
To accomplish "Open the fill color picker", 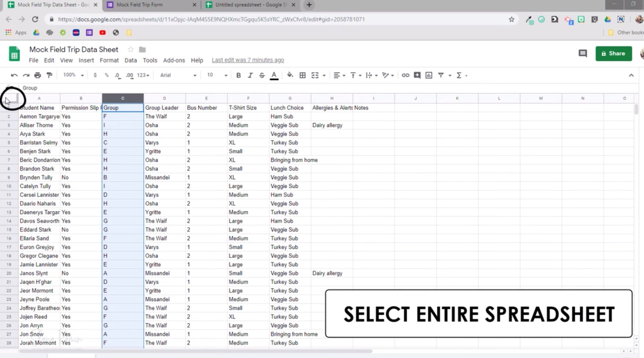I will point(290,75).
